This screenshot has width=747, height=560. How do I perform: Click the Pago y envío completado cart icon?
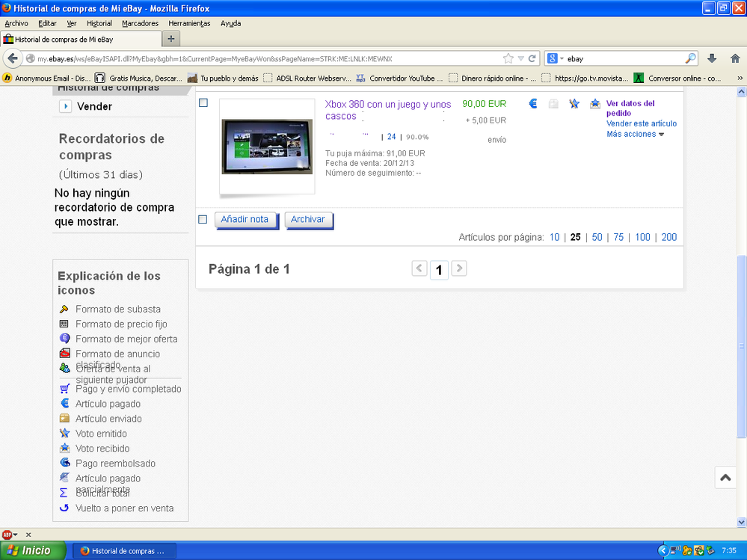point(64,389)
